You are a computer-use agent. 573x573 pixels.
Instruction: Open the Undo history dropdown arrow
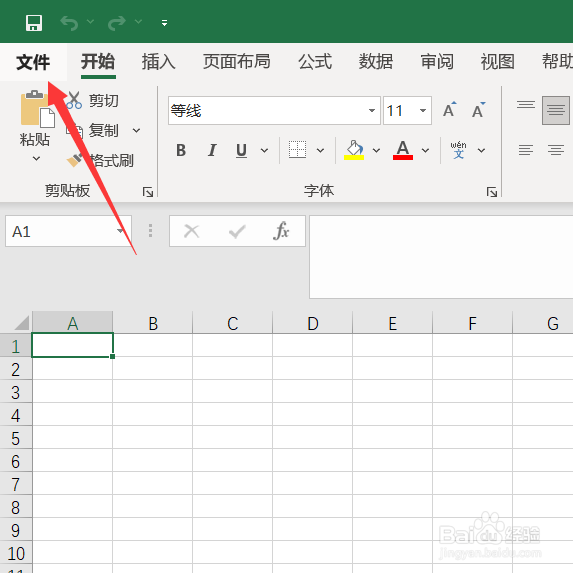coord(90,22)
